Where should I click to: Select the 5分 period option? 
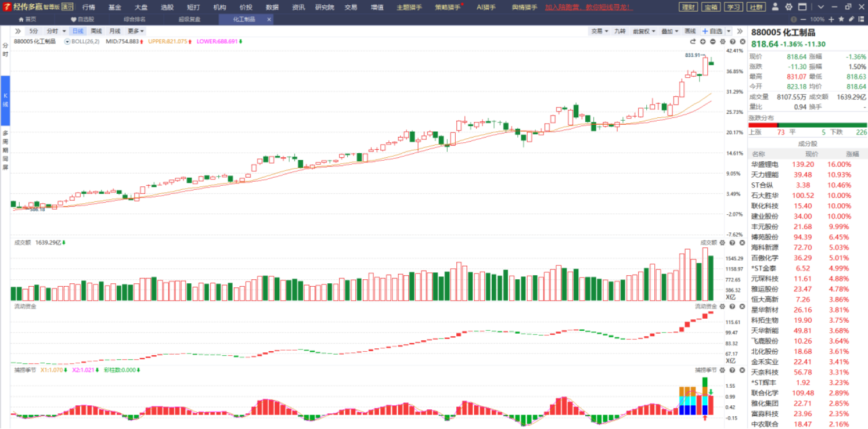coord(34,31)
